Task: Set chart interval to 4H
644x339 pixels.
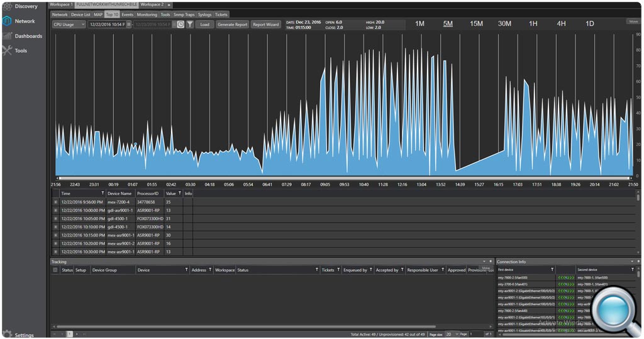Action: (x=561, y=24)
